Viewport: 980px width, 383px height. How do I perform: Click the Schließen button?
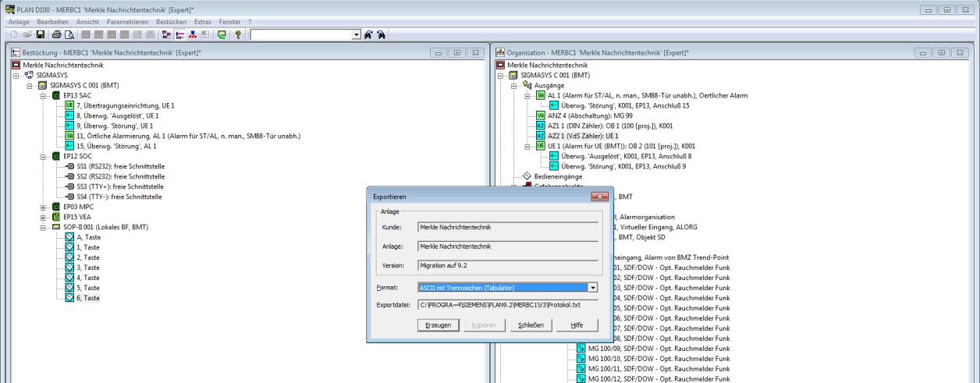531,325
